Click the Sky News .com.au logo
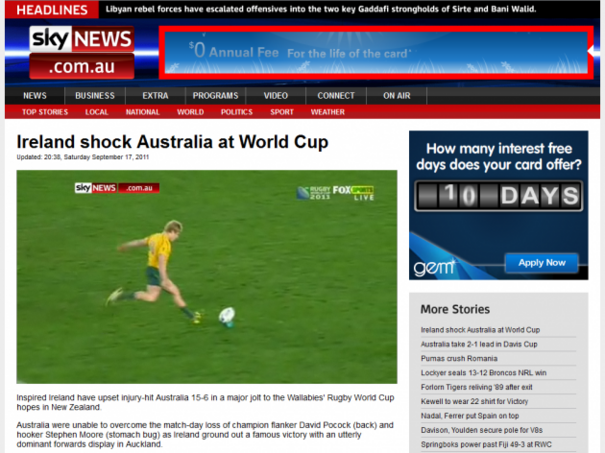The height and width of the screenshot is (453, 605). 81,52
